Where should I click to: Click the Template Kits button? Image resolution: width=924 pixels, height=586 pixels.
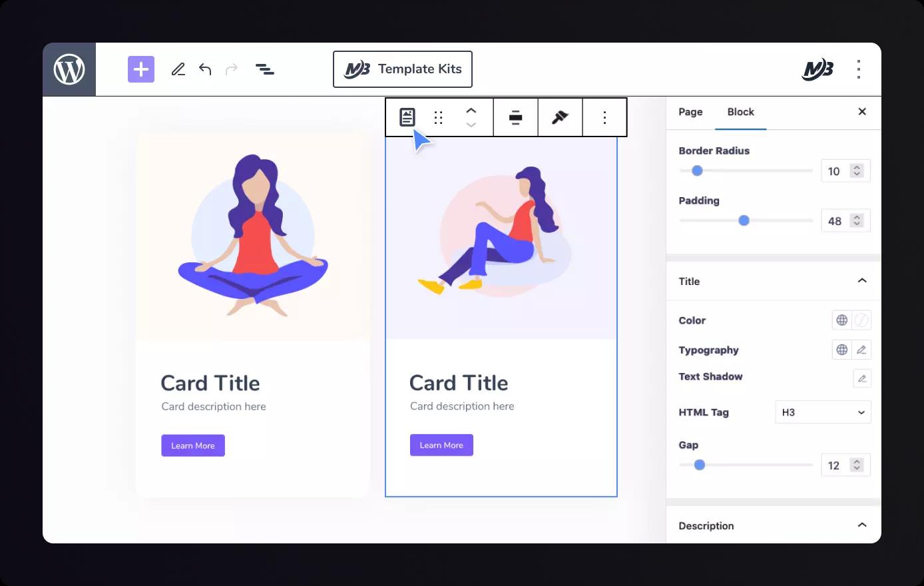tap(402, 69)
